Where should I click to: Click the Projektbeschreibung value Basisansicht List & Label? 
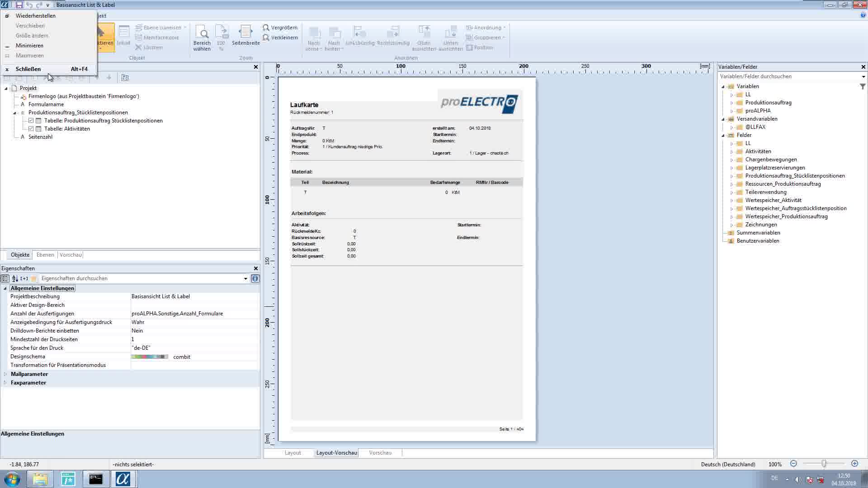[x=160, y=297]
